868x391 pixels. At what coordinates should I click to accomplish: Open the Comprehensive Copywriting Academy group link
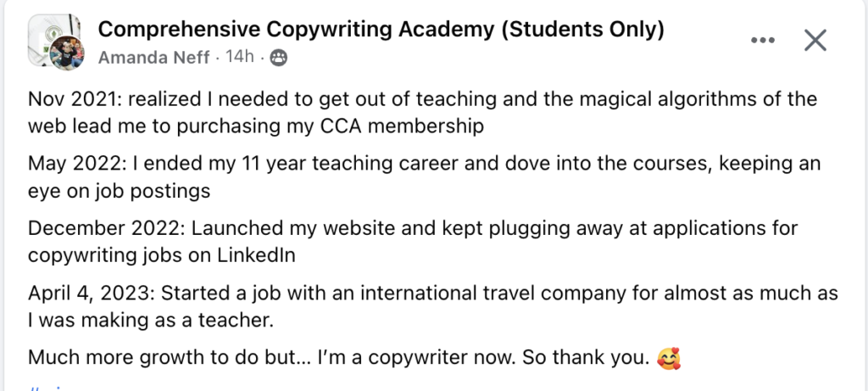(381, 30)
